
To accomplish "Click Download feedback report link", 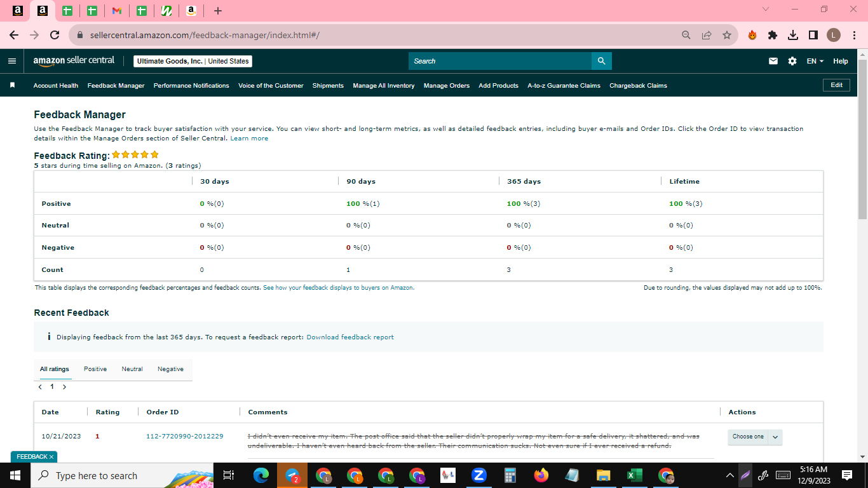I will pos(350,337).
